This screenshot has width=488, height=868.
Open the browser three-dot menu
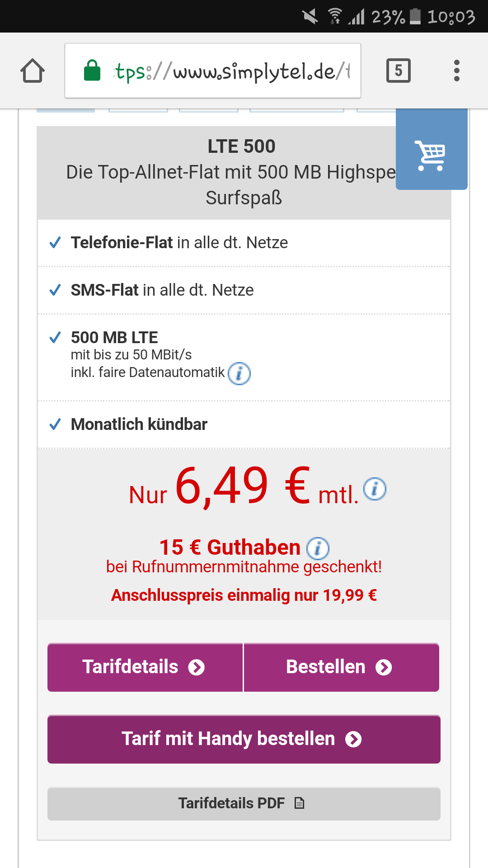tap(456, 71)
